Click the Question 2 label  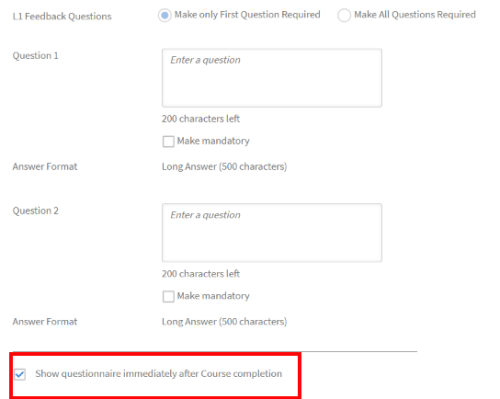point(35,211)
